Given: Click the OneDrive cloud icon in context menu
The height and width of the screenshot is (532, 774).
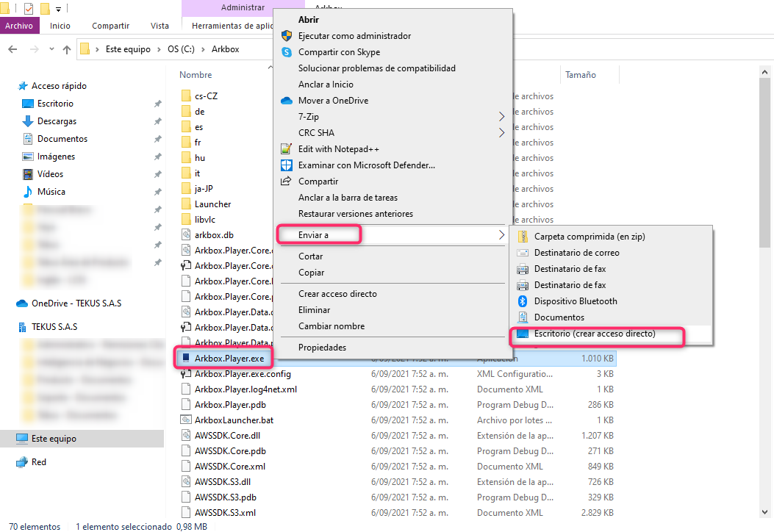Looking at the screenshot, I should pyautogui.click(x=287, y=101).
